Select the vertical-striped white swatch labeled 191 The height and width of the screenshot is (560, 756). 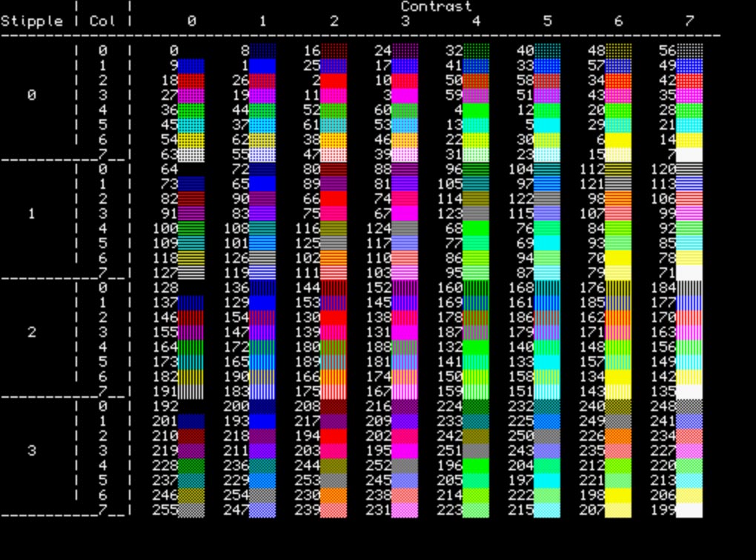tap(191, 392)
